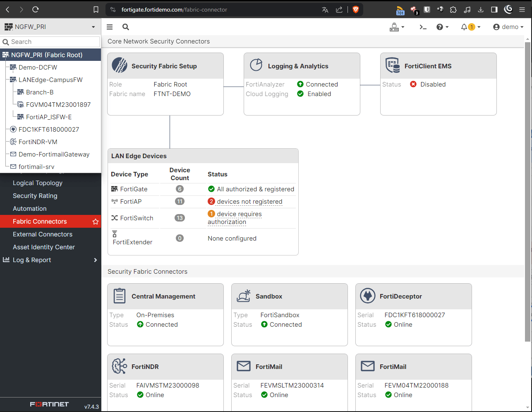The height and width of the screenshot is (412, 532).
Task: Click the FortiSwitch count badge 13
Action: tap(180, 218)
